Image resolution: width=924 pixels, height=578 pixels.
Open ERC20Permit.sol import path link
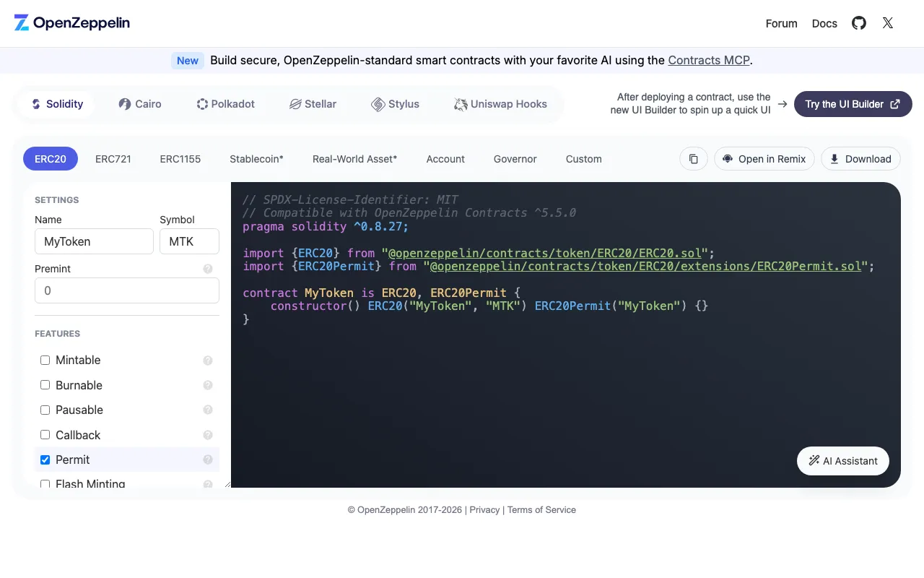pos(646,267)
